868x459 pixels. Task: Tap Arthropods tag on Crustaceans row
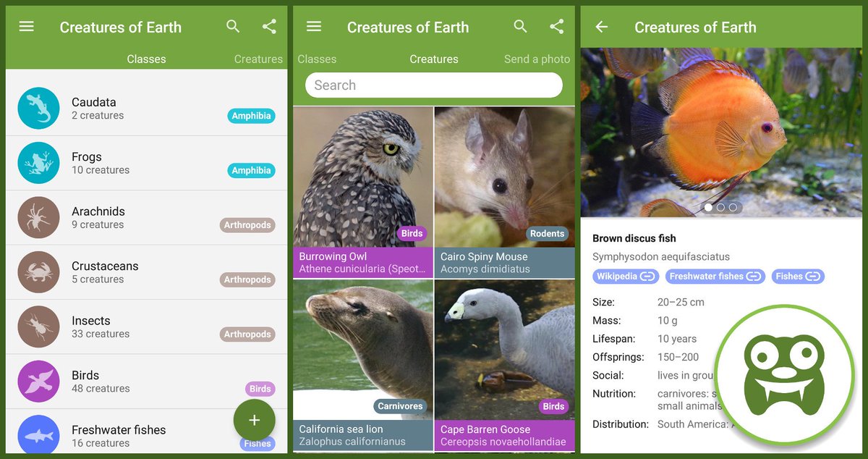(247, 279)
